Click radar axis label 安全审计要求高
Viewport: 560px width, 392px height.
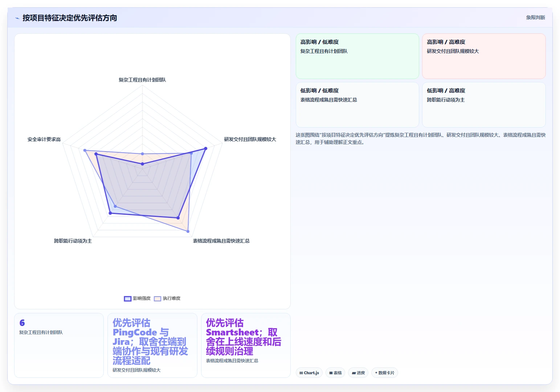coord(44,139)
